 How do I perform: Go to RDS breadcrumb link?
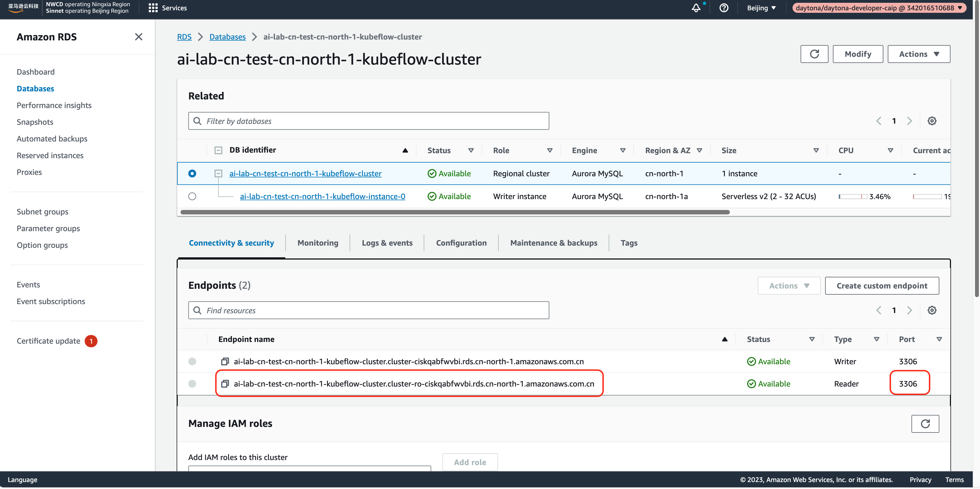184,37
